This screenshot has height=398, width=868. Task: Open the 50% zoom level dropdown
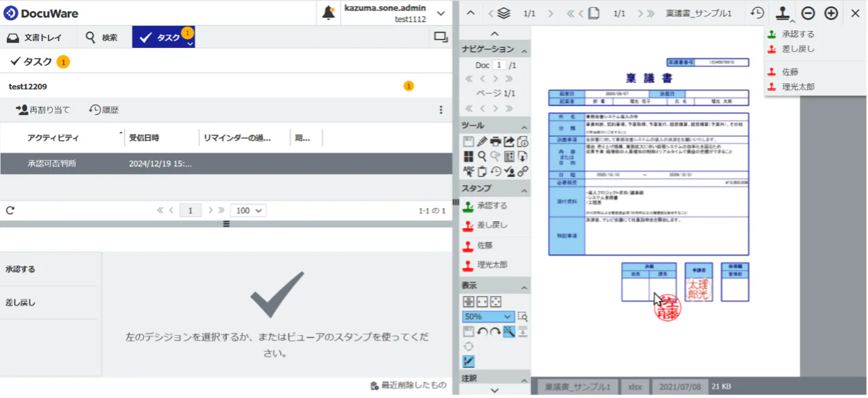click(x=488, y=317)
